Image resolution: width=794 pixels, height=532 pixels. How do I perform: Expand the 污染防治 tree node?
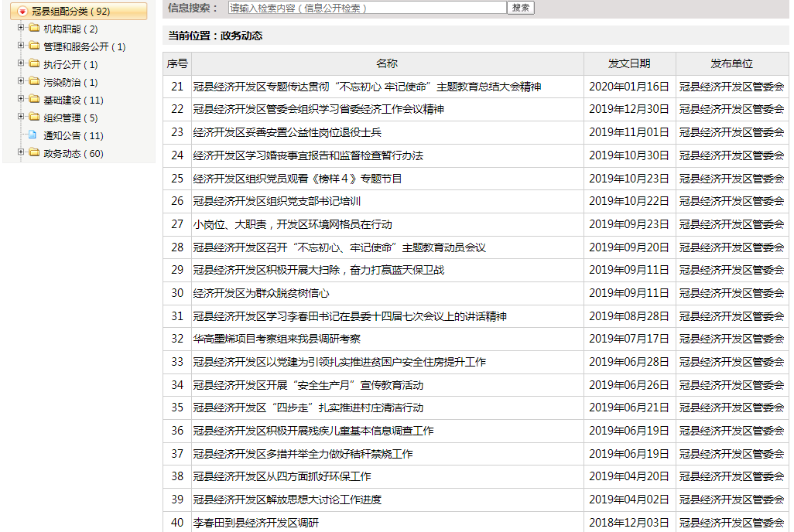point(21,80)
